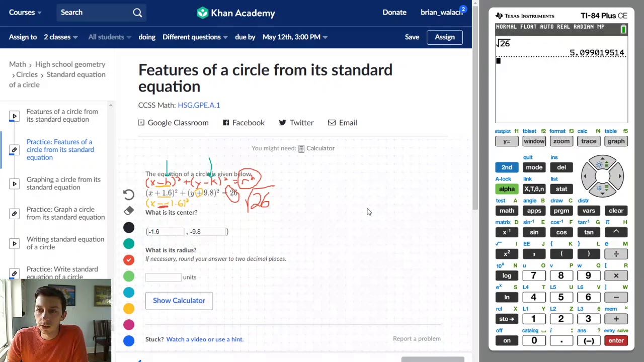Share on Facebook

click(x=244, y=123)
